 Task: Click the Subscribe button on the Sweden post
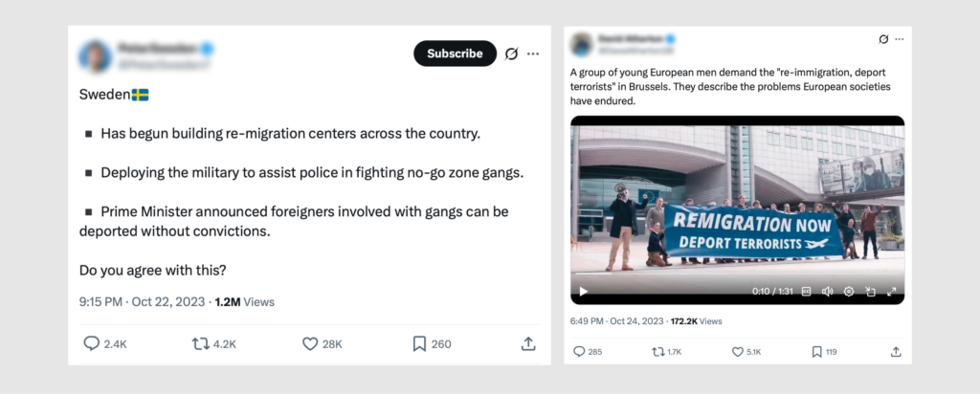point(455,54)
